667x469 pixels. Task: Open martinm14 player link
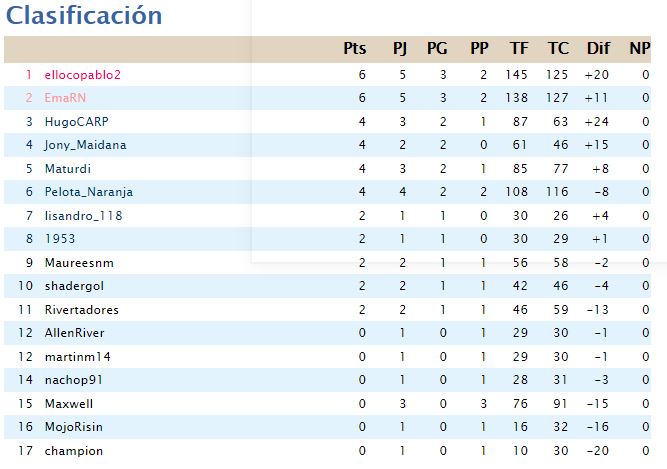pos(78,356)
